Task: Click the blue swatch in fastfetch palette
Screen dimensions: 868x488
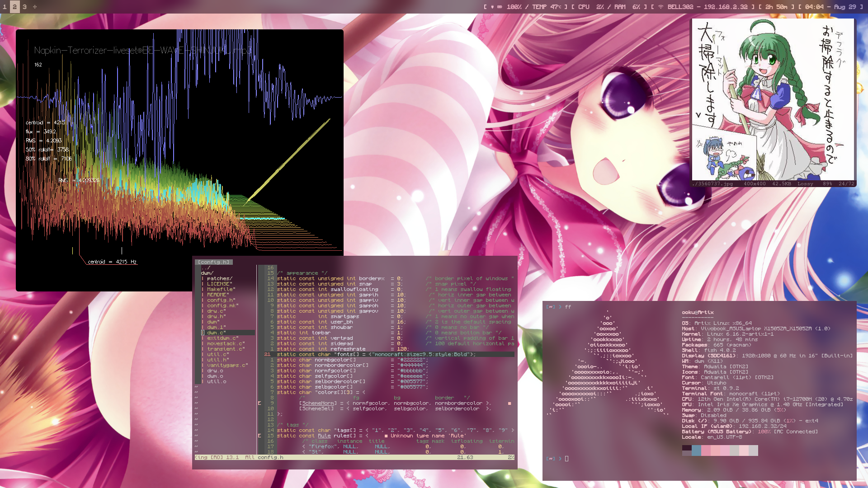Action: (x=696, y=450)
